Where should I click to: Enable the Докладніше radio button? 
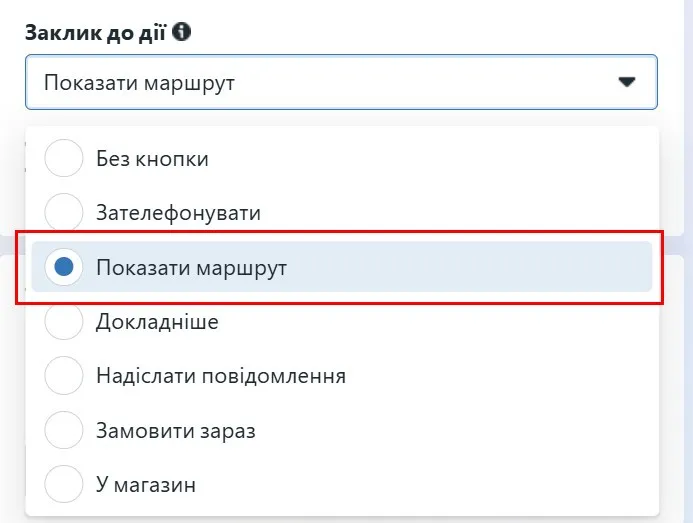point(65,322)
